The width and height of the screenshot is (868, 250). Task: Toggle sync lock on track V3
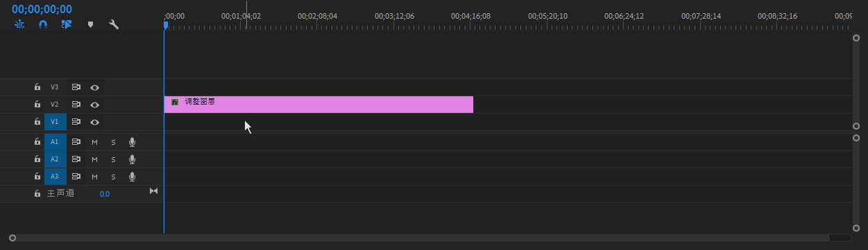coord(76,87)
